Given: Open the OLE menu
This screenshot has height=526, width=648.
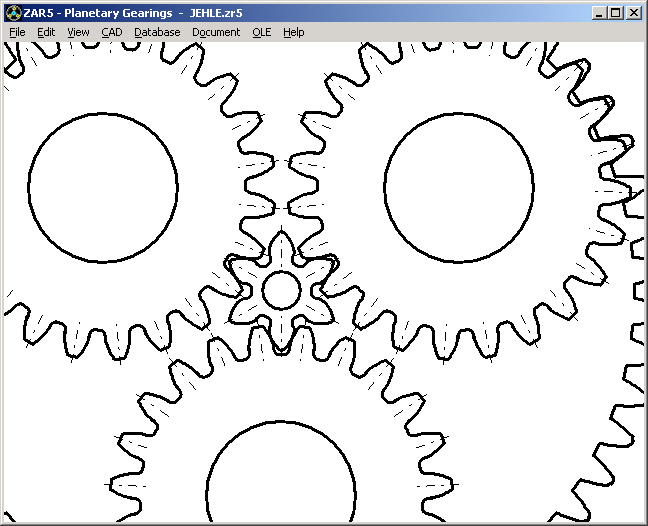Looking at the screenshot, I should click(x=261, y=32).
